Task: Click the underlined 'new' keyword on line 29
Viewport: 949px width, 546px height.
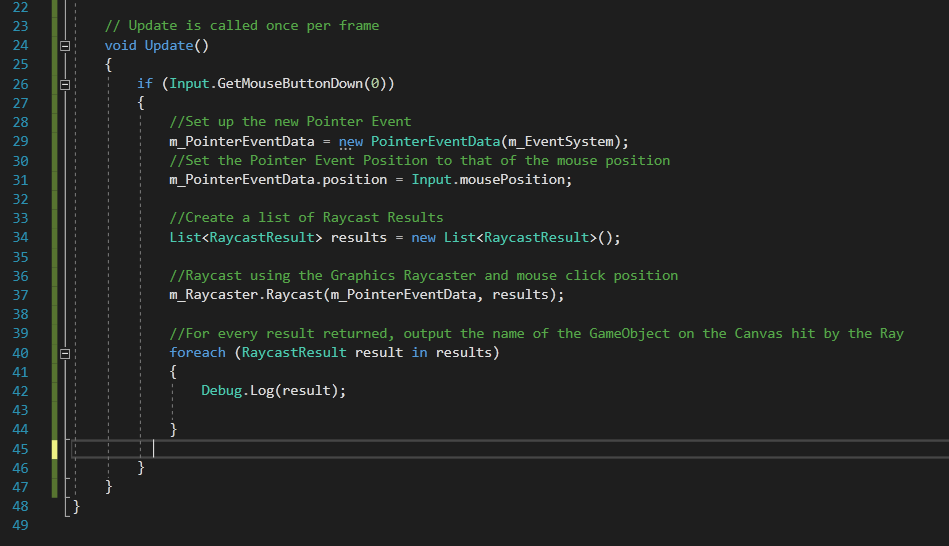Action: 350,142
